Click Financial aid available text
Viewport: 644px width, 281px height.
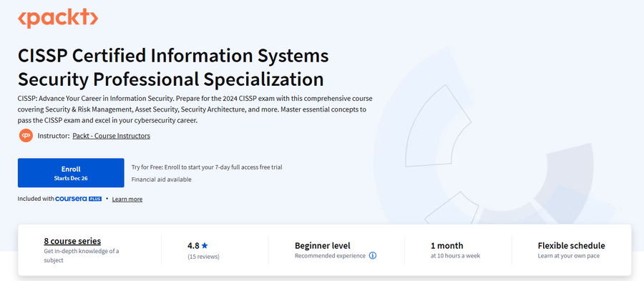[162, 179]
